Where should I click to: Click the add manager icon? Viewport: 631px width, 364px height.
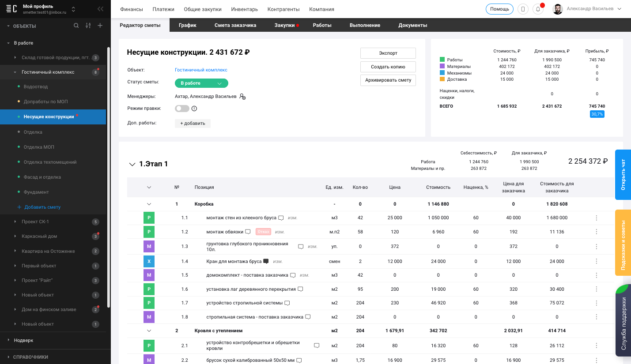(x=242, y=97)
